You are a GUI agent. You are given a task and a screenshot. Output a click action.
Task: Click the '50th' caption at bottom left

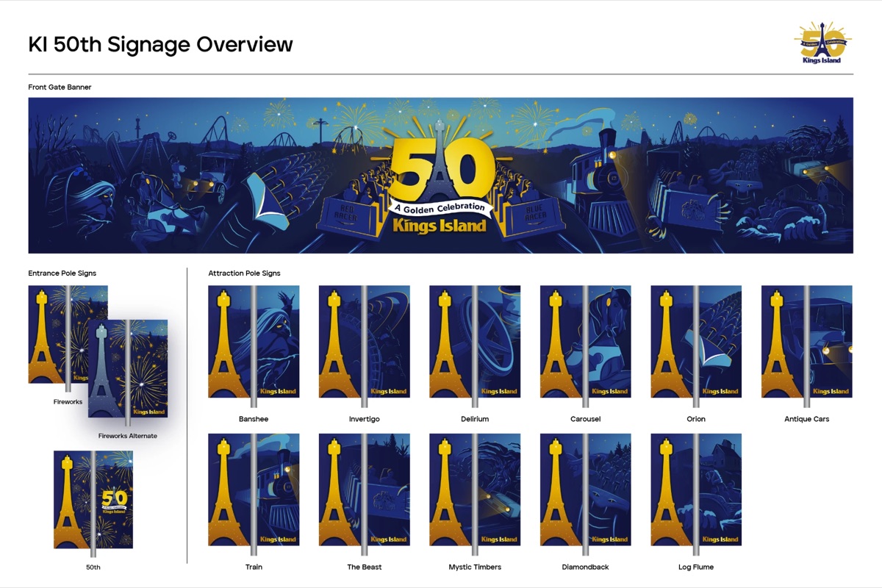(x=93, y=567)
